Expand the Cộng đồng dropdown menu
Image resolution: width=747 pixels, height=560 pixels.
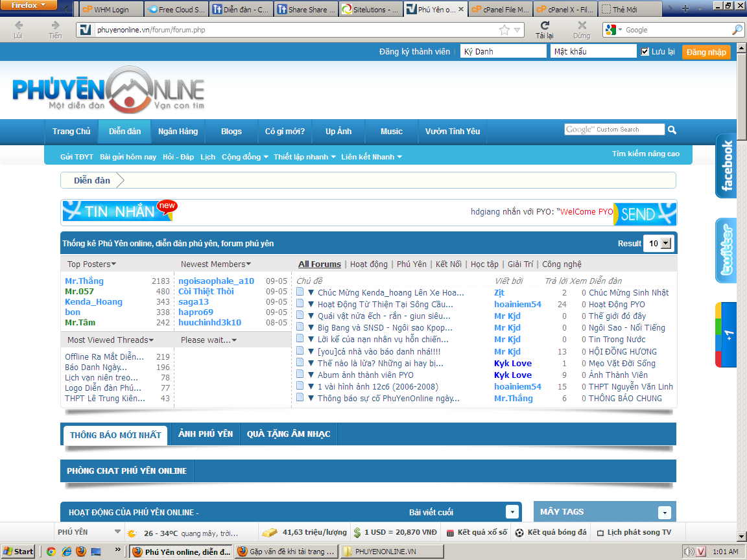(x=244, y=157)
